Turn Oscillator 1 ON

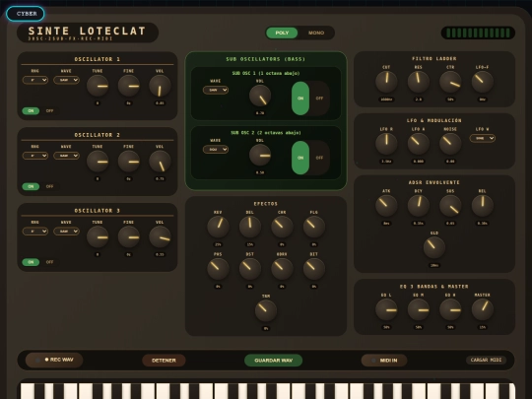click(31, 111)
